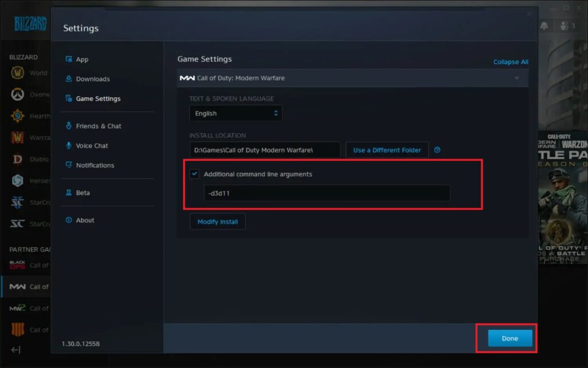Click the MW logo in game header
The image size is (588, 368).
tap(187, 78)
